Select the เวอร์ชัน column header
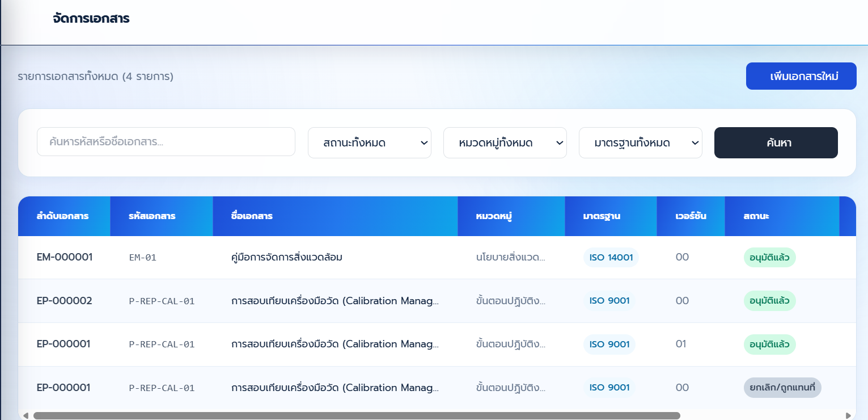Viewport: 868px width, 420px height. point(691,216)
